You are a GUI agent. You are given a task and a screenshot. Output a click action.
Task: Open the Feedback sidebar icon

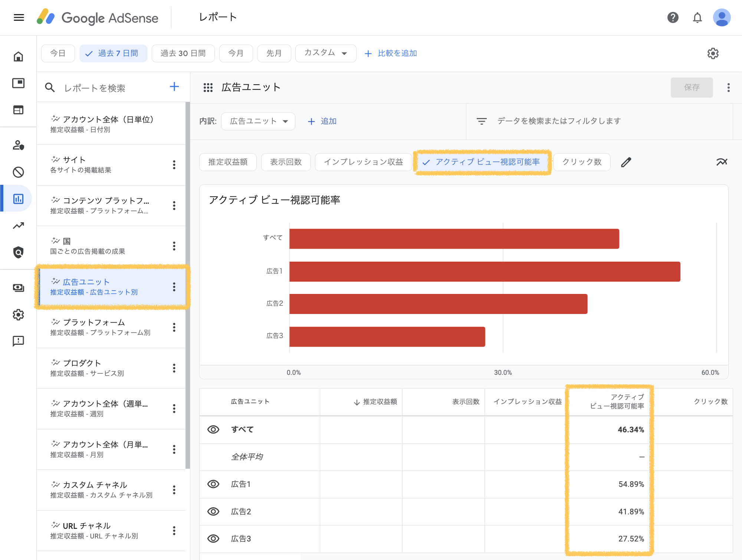18,341
